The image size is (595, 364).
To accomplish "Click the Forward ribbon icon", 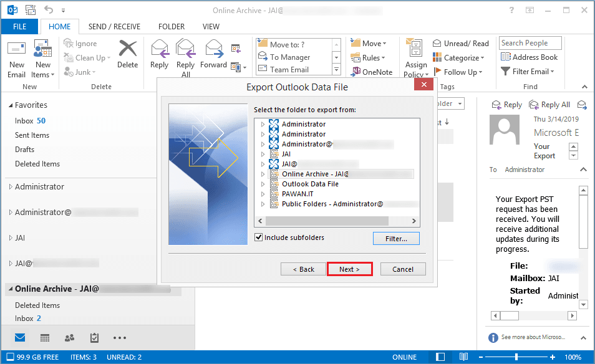I will 214,49.
